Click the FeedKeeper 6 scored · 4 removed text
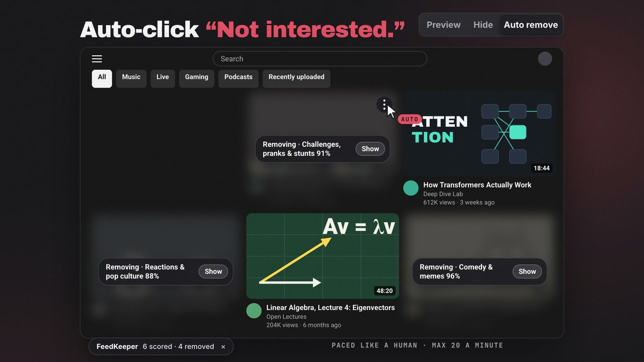This screenshot has height=362, width=644. (155, 346)
